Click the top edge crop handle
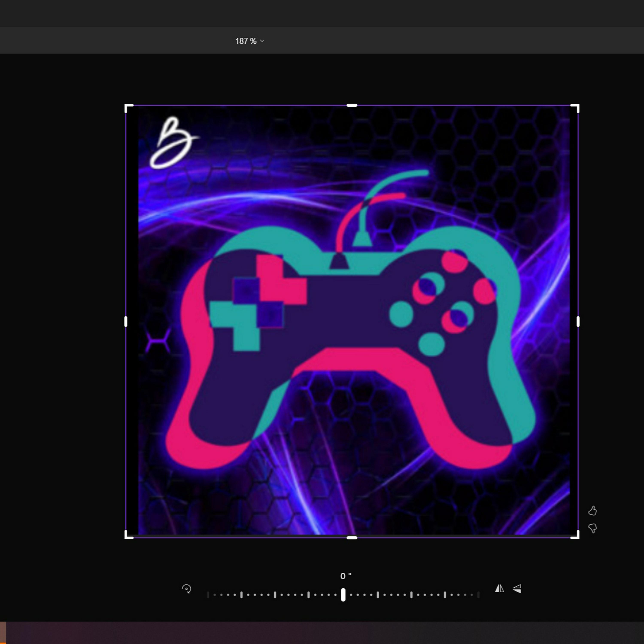644x644 pixels. [352, 105]
